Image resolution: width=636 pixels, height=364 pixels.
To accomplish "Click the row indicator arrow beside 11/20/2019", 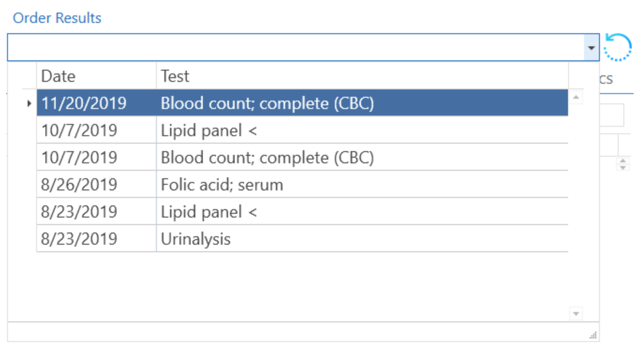I will (30, 103).
